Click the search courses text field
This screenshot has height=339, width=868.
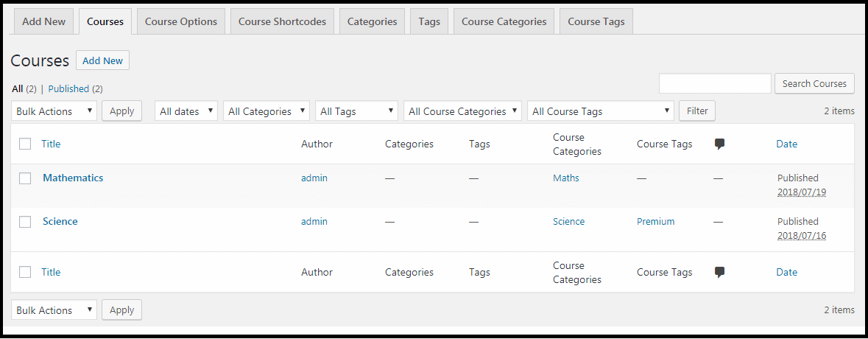click(715, 83)
